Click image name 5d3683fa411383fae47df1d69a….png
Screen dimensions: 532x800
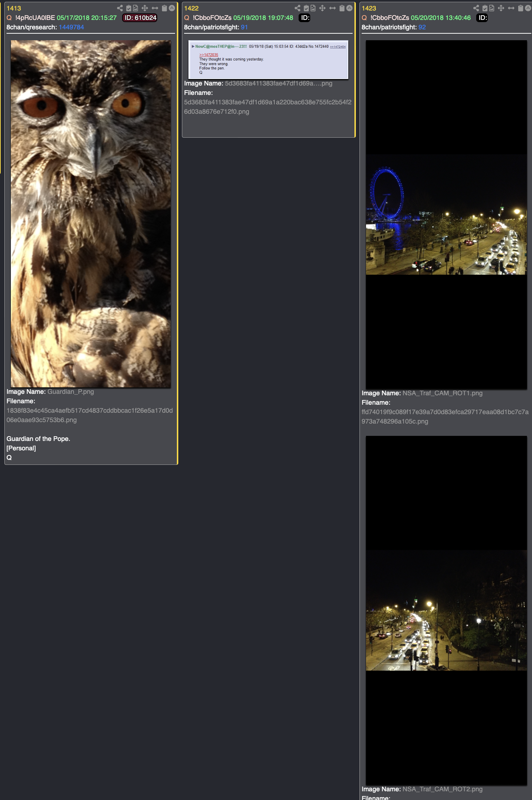click(x=279, y=83)
